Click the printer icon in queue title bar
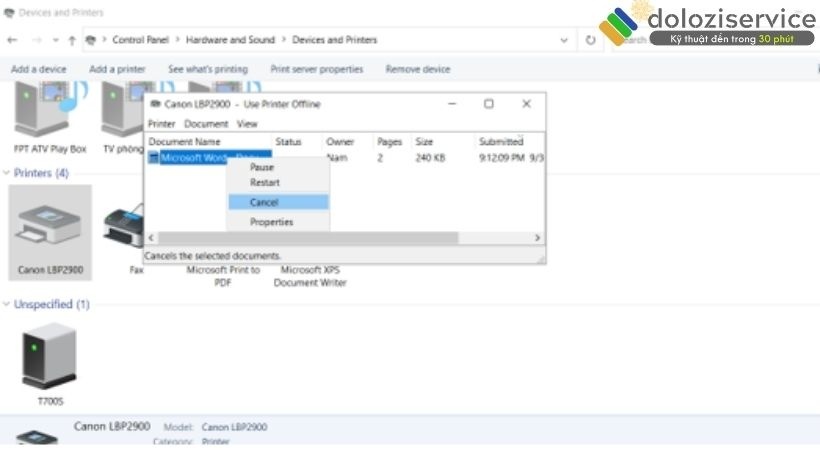 [155, 104]
